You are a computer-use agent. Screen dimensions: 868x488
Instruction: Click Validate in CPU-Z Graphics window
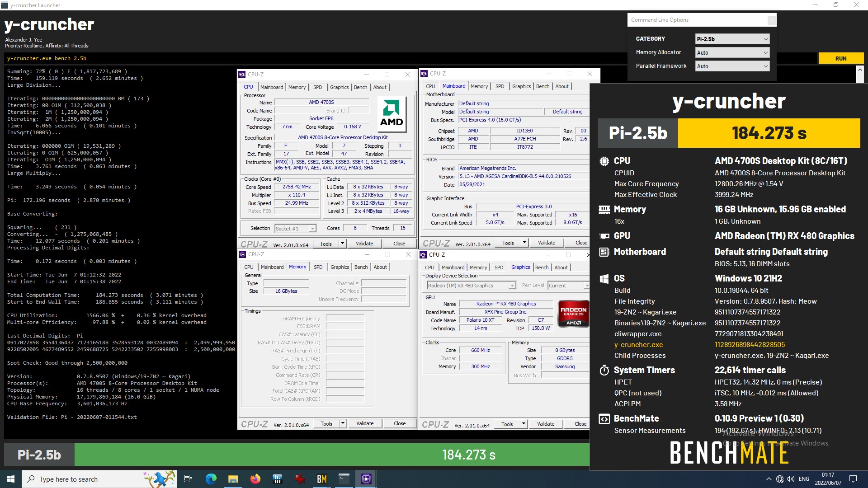click(x=546, y=424)
